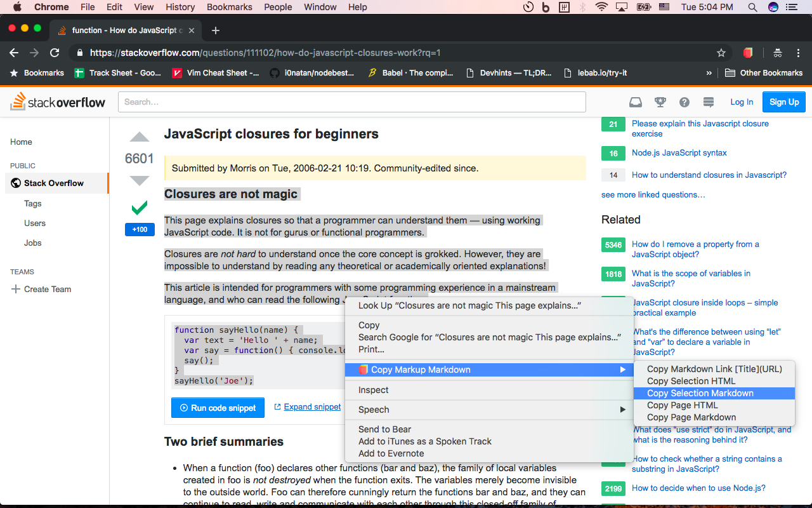The height and width of the screenshot is (508, 812).
Task: Open the AirPlay display icon
Action: (x=622, y=7)
